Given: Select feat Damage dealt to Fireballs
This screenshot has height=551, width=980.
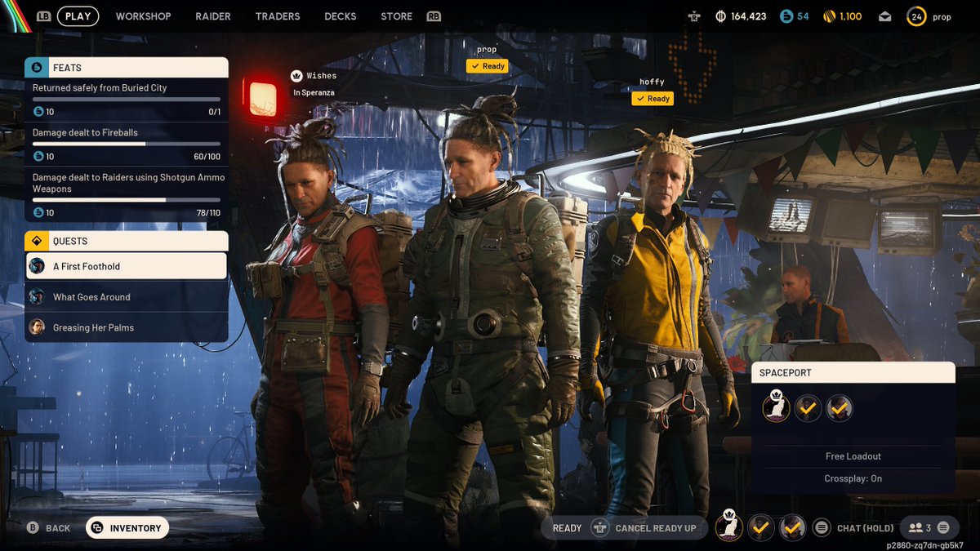Looking at the screenshot, I should click(x=127, y=144).
